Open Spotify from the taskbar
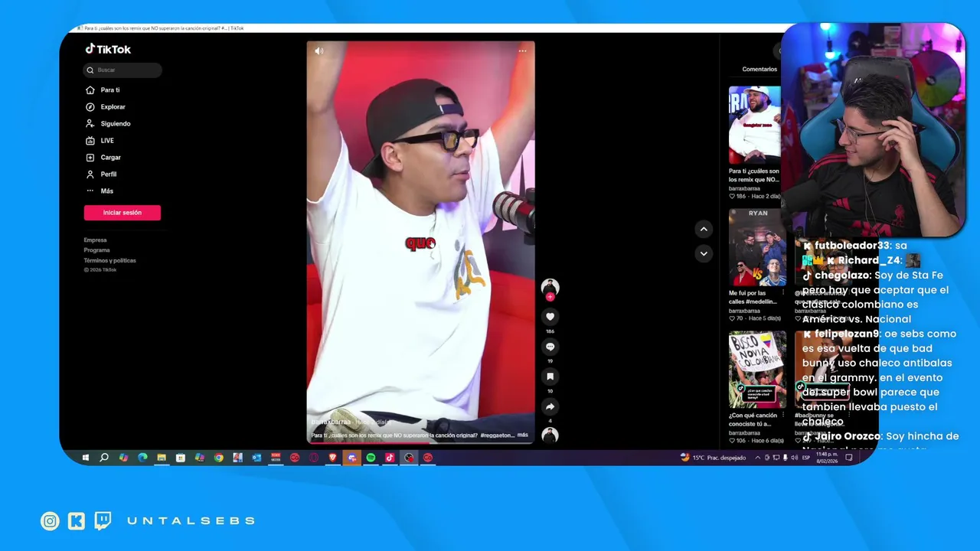 point(371,458)
